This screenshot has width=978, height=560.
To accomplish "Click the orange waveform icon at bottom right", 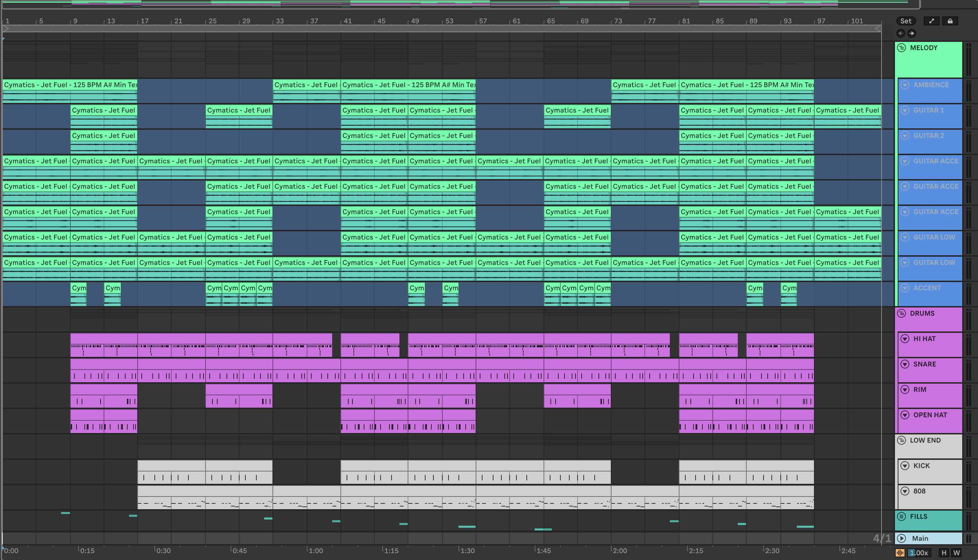I will (900, 553).
